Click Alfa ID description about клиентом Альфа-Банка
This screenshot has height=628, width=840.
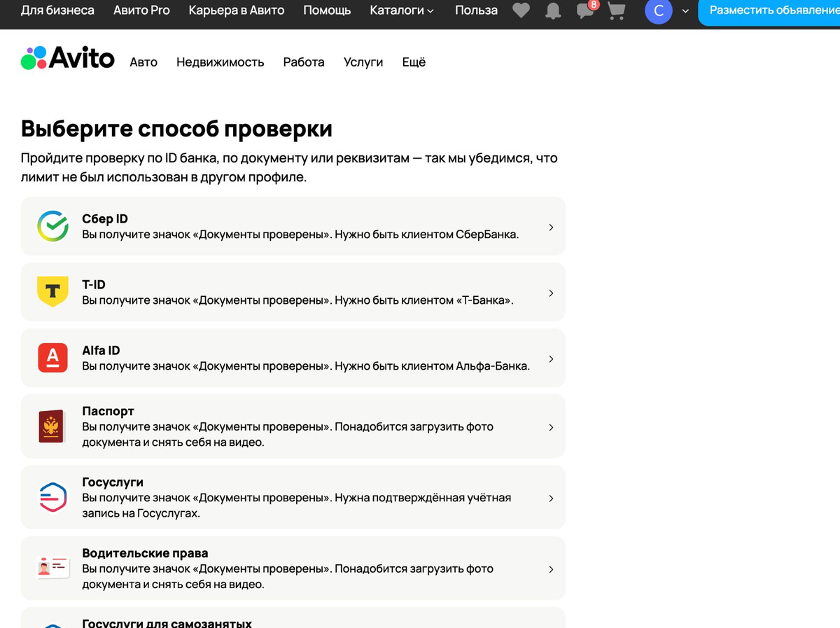(306, 366)
